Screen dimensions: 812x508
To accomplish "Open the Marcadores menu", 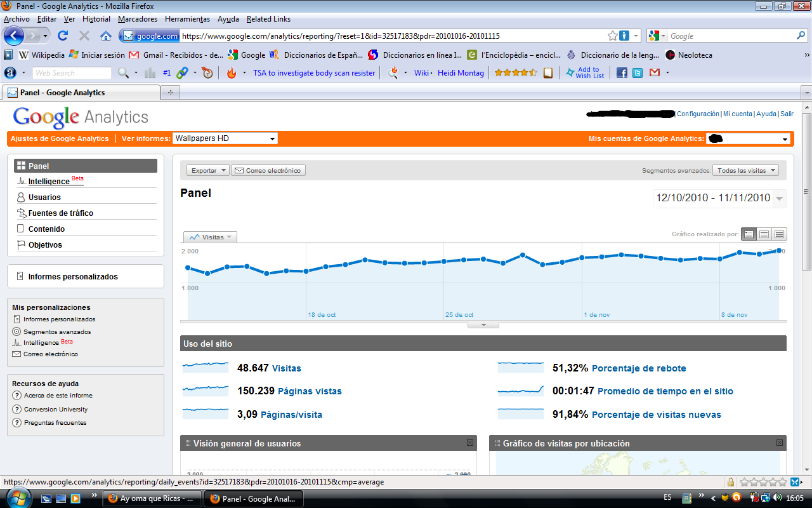I will tap(138, 19).
